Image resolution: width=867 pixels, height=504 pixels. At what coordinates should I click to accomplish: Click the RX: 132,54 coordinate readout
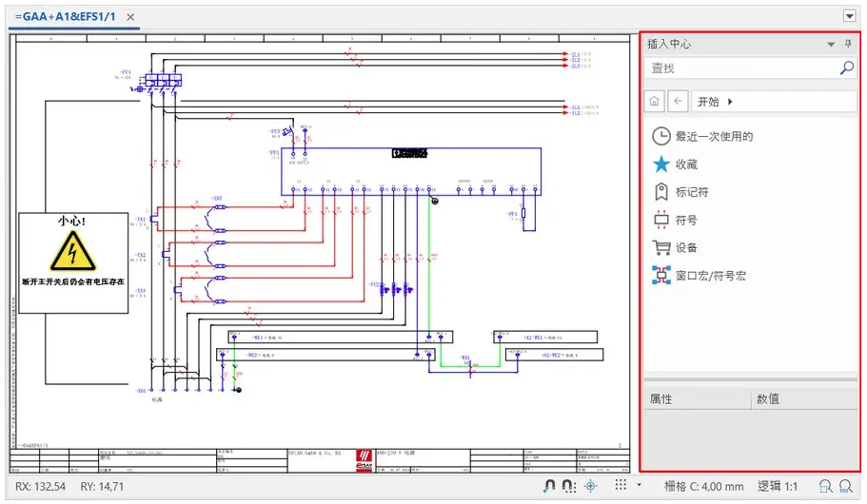pos(40,486)
